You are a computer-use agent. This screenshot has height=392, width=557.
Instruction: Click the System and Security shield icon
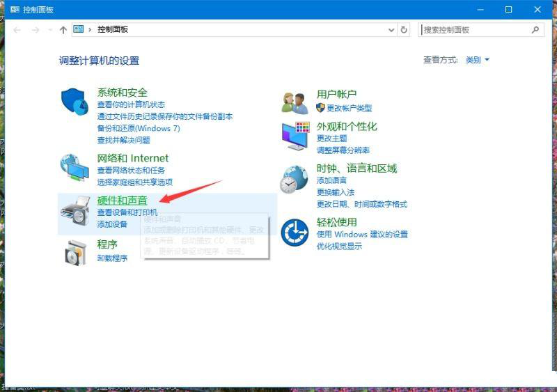coord(74,103)
